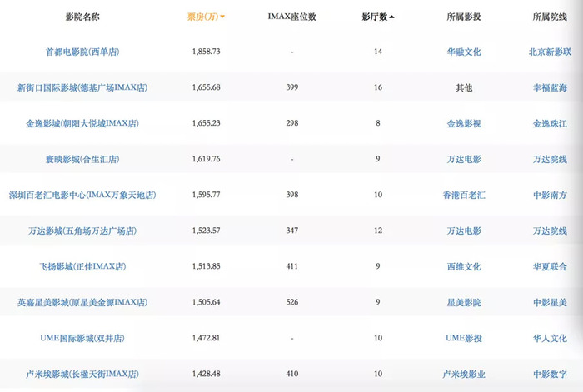Image resolution: width=583 pixels, height=392 pixels.
Task: Click the descending sort arrow beside 票房(万)
Action: click(222, 17)
